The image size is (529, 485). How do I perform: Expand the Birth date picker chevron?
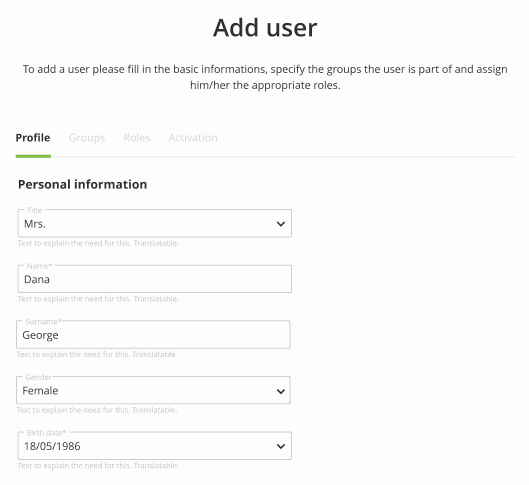coord(280,447)
